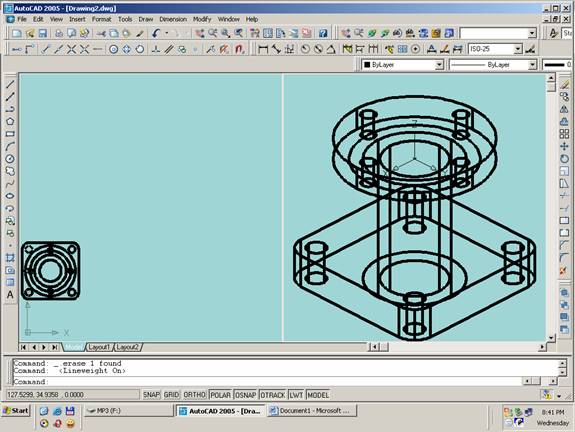This screenshot has width=575, height=432.
Task: Click the Move tool in the Modify toolbar
Action: pyautogui.click(x=564, y=147)
